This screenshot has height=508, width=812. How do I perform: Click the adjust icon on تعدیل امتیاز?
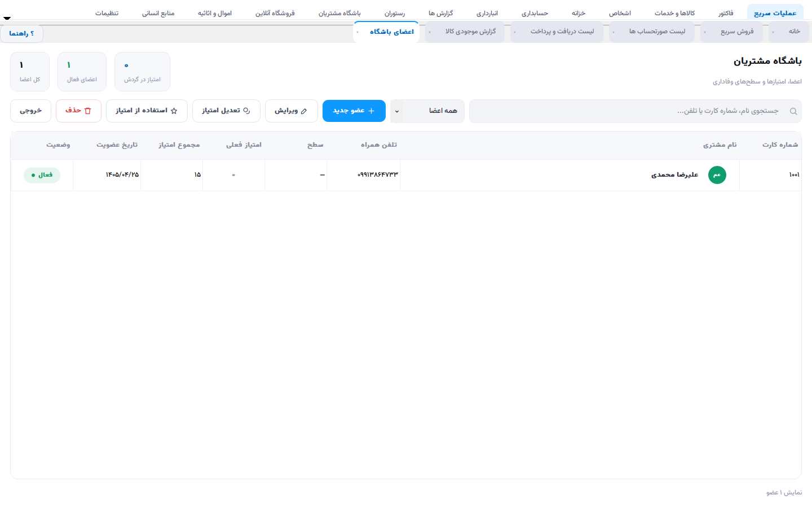point(246,111)
